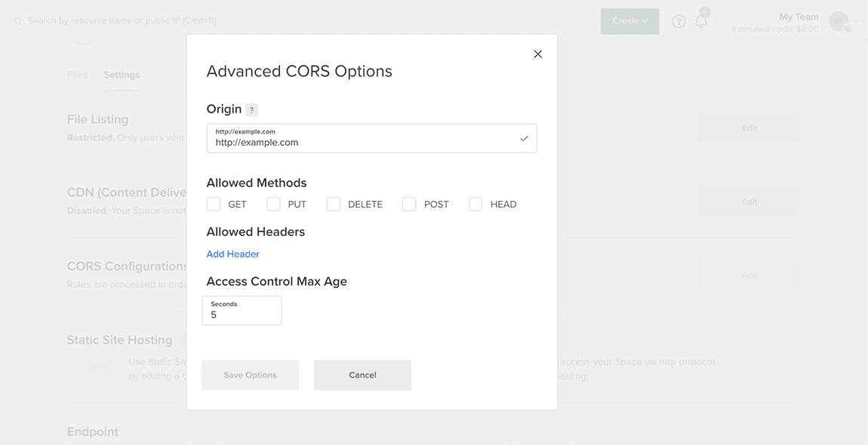The height and width of the screenshot is (445, 868).
Task: Click Edit for File Listing
Action: tap(749, 128)
